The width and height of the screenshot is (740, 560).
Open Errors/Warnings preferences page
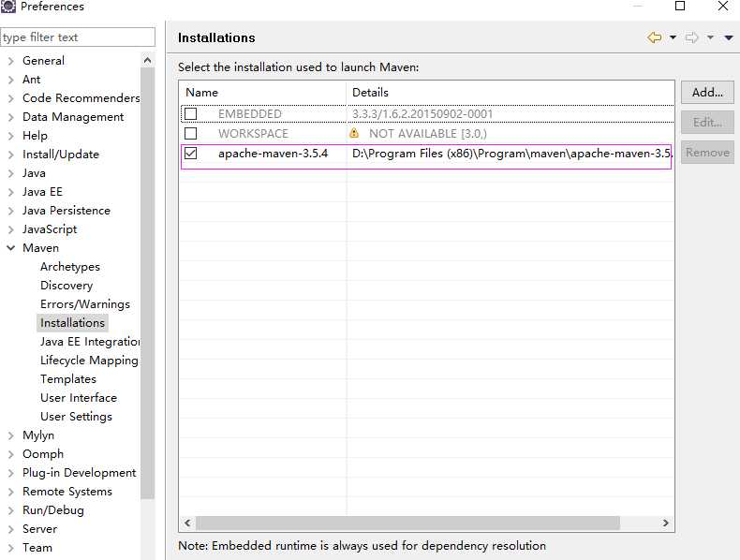pos(85,304)
